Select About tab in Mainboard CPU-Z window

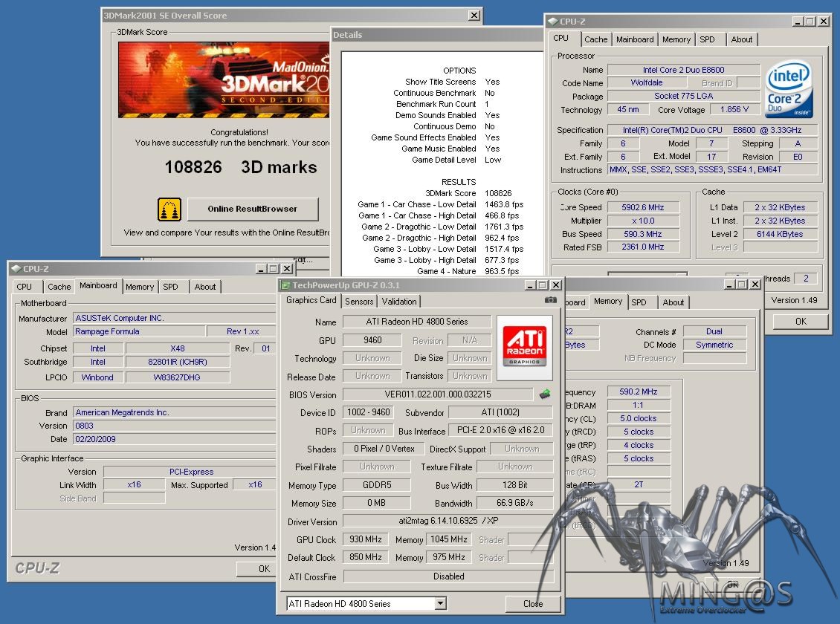205,287
